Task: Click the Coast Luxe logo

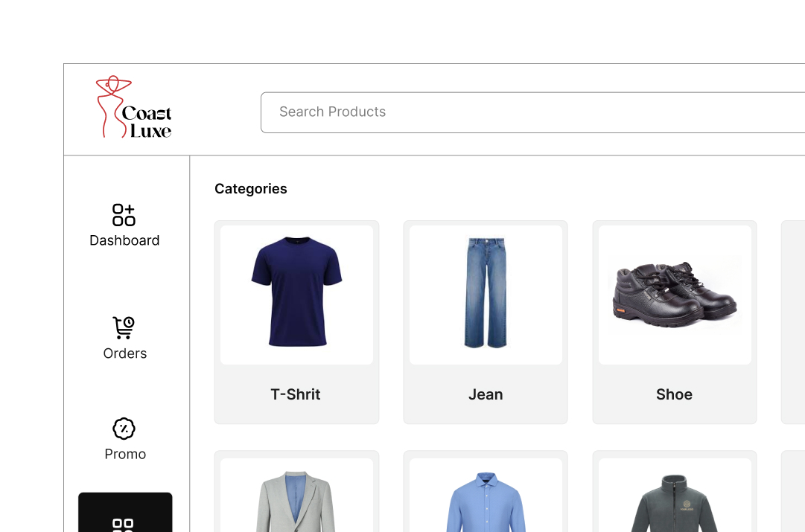Action: [133, 106]
